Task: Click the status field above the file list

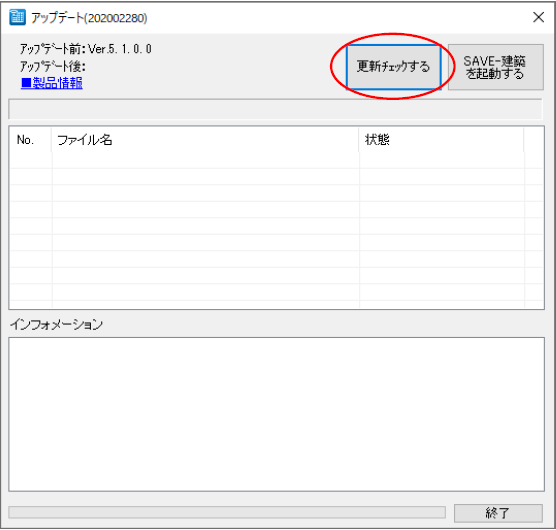Action: (276, 109)
